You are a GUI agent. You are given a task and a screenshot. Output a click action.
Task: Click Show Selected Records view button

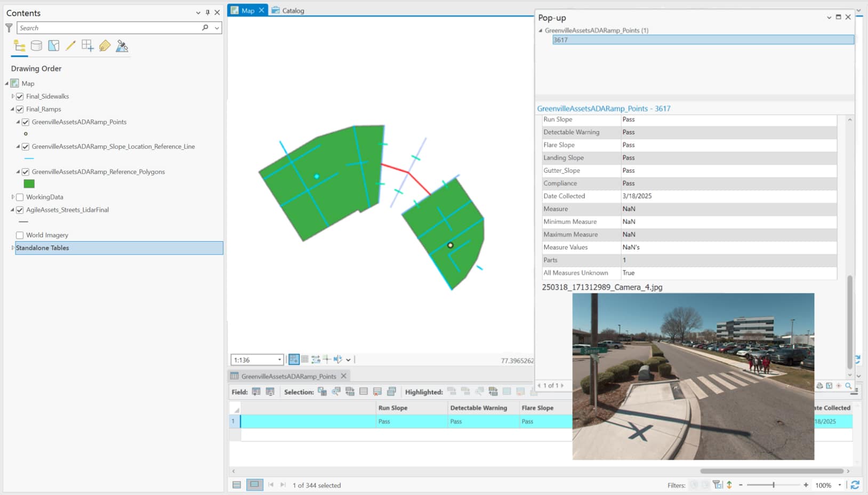pos(254,485)
